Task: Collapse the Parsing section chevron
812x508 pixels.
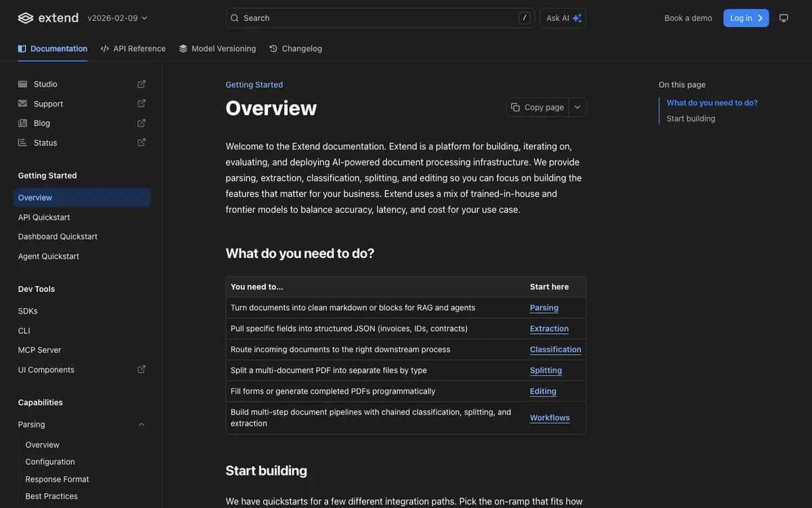Action: (141, 425)
